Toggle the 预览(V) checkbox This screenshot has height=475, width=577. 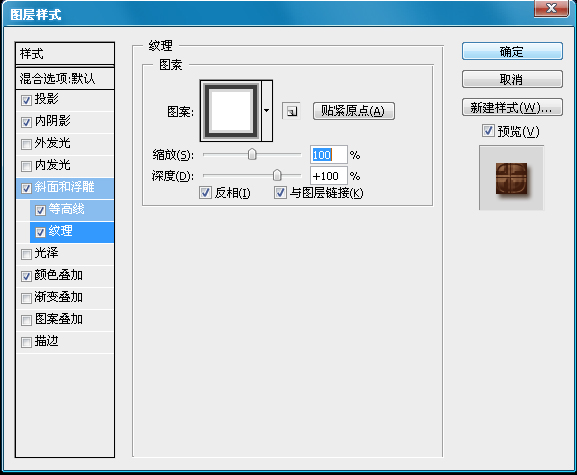coord(488,130)
